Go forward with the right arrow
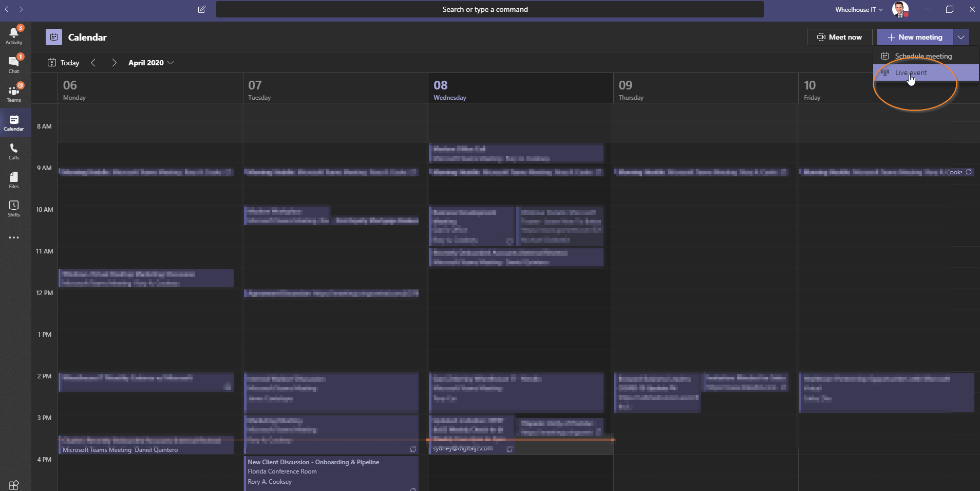The height and width of the screenshot is (491, 980). tap(21, 9)
